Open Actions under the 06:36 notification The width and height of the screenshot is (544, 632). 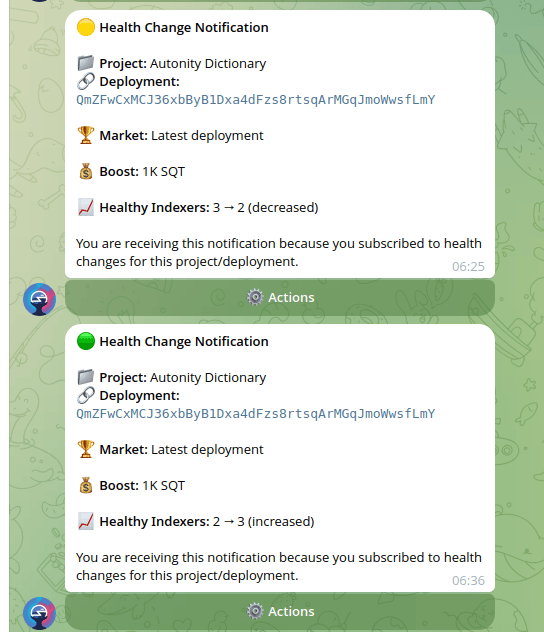[x=280, y=611]
